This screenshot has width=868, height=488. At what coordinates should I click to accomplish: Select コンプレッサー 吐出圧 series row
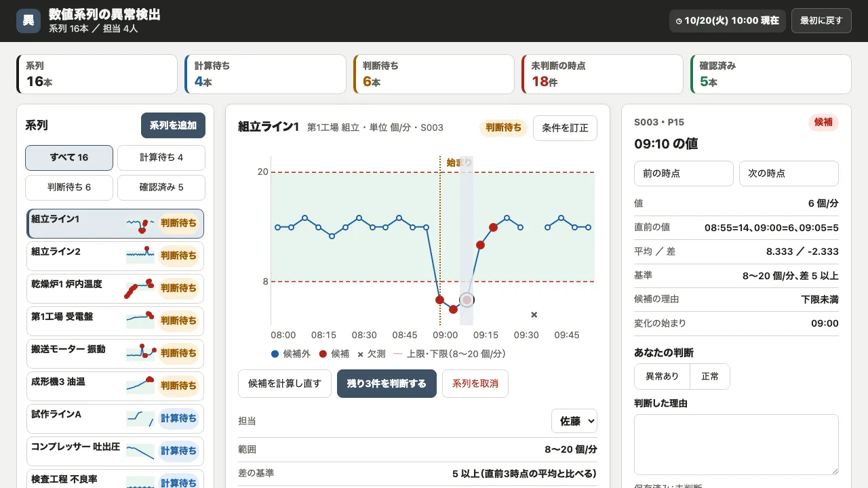(115, 451)
